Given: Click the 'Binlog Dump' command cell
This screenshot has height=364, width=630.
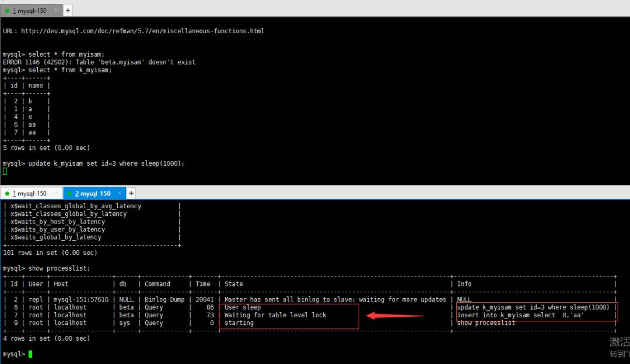Looking at the screenshot, I should [x=164, y=300].
